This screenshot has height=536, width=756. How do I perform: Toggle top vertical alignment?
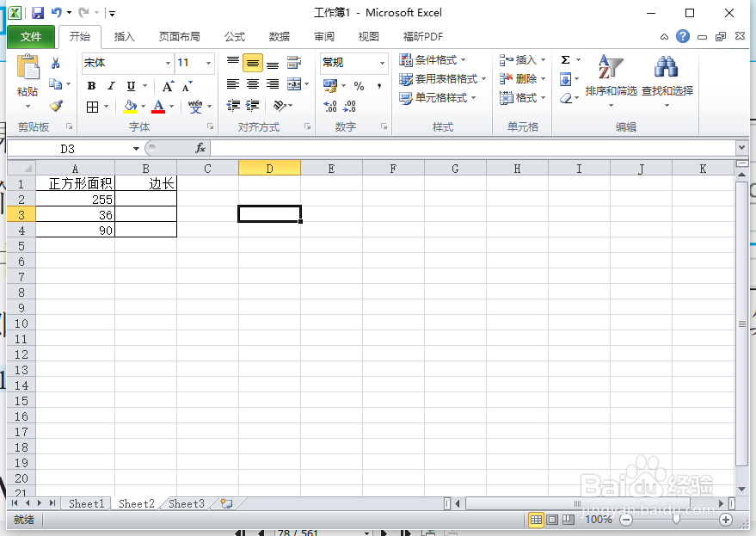click(233, 62)
